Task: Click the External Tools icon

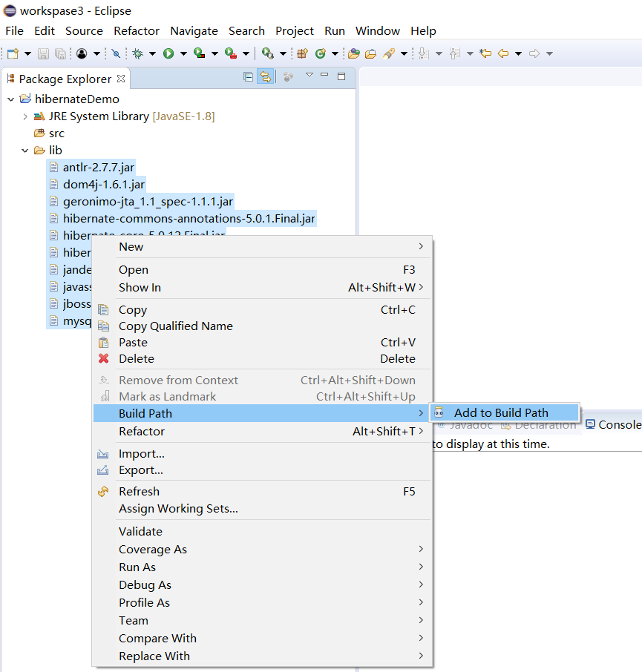Action: pos(268,53)
